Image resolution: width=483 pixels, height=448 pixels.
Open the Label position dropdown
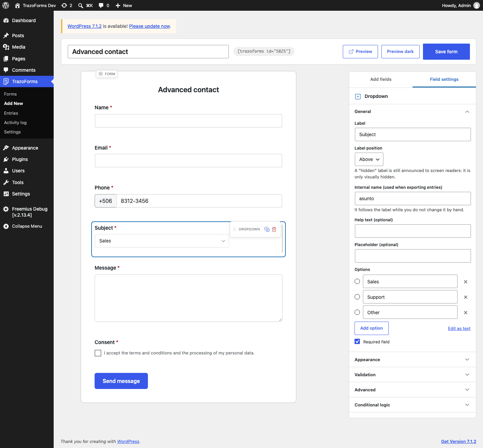tap(369, 159)
